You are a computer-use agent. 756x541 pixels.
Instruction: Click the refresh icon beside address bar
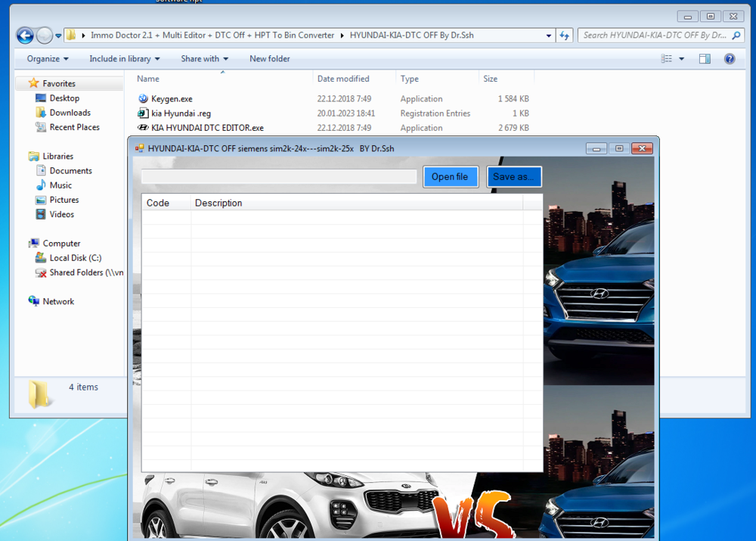564,36
